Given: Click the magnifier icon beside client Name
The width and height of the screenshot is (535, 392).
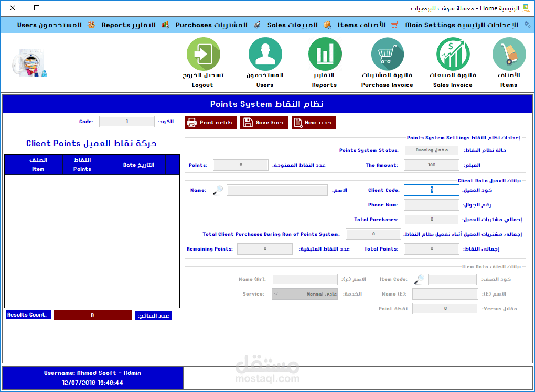Looking at the screenshot, I should (218, 190).
